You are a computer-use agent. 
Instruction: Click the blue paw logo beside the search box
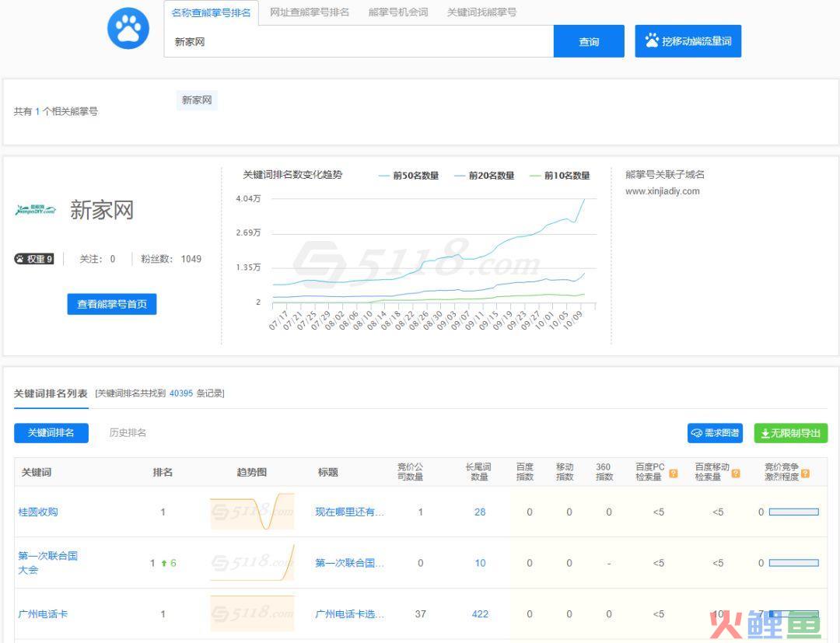tap(128, 28)
